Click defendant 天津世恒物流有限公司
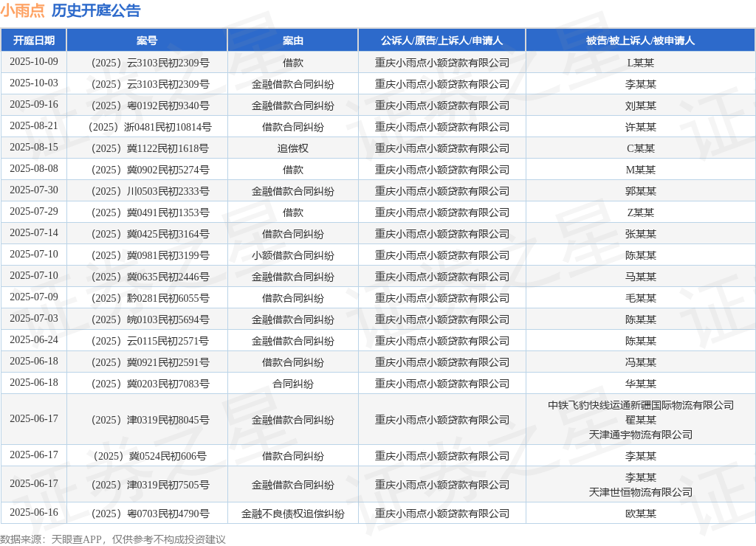This screenshot has width=756, height=546. [x=640, y=492]
